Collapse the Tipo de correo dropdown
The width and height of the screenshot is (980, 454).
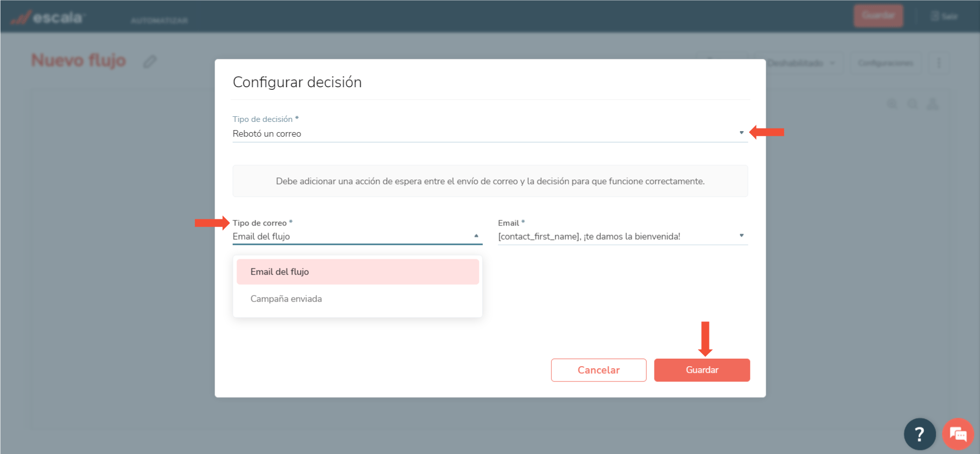coord(476,236)
